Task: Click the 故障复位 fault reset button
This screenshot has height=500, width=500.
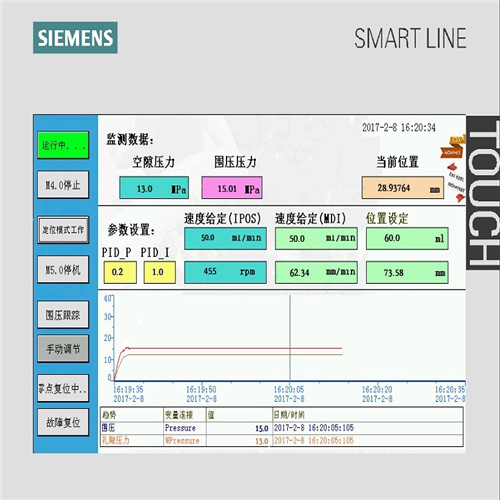Action: (63, 422)
